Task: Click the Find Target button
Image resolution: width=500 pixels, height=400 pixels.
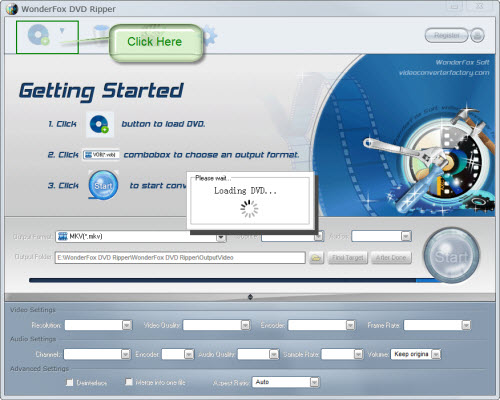Action: tap(348, 258)
